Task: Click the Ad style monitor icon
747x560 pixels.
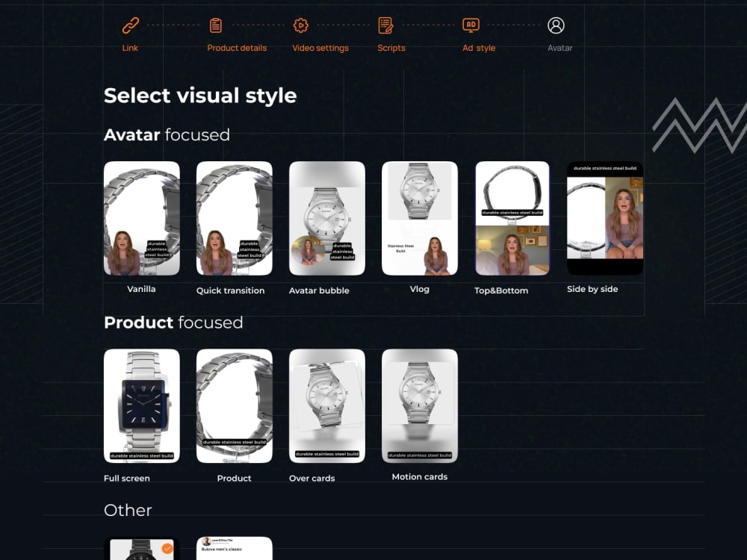Action: pyautogui.click(x=471, y=25)
